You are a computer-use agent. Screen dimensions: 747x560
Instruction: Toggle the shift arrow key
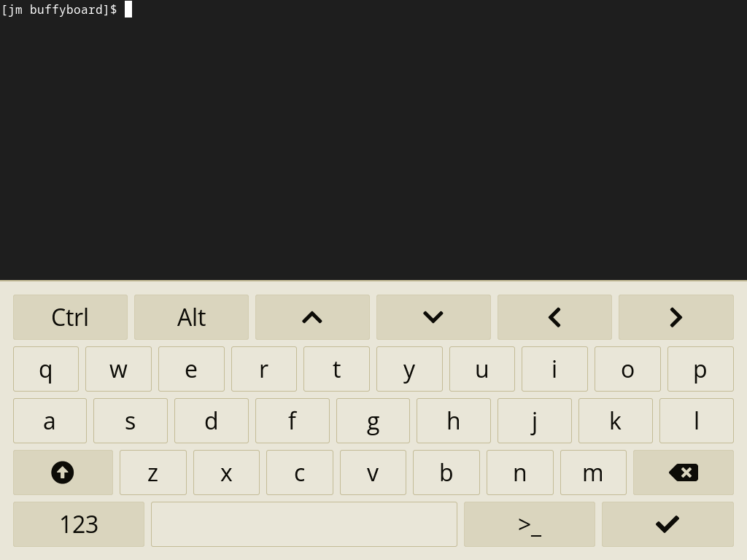[63, 472]
